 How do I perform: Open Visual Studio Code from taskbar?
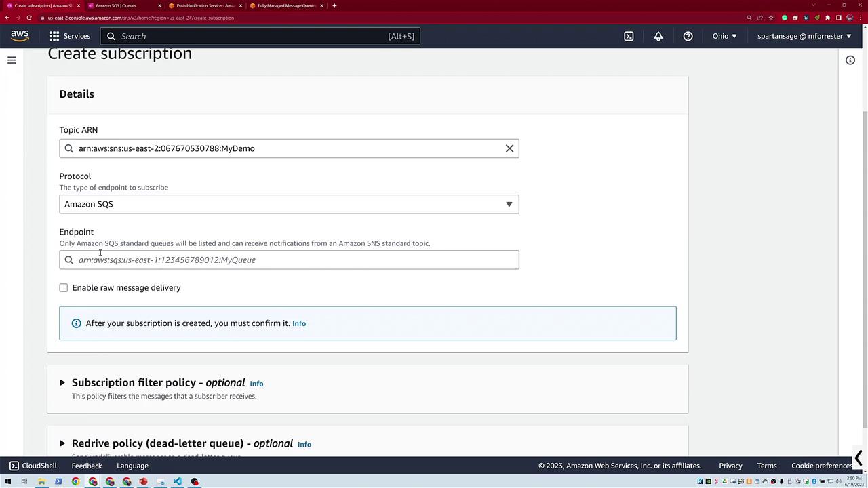point(177,482)
